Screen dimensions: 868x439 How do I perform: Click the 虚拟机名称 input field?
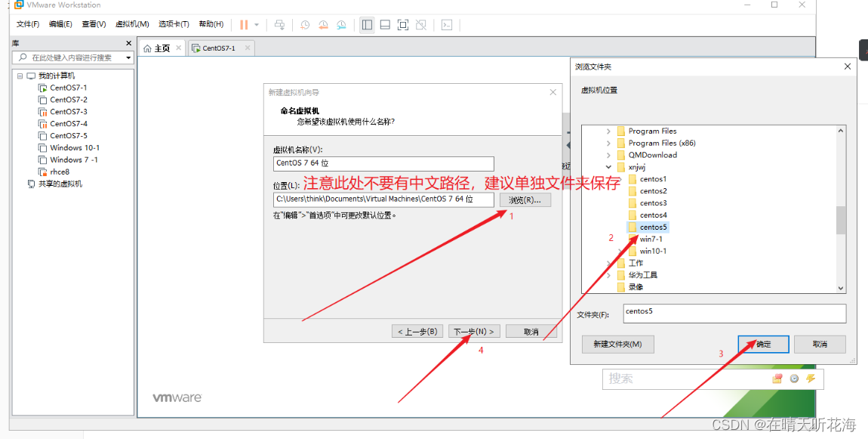pos(383,163)
